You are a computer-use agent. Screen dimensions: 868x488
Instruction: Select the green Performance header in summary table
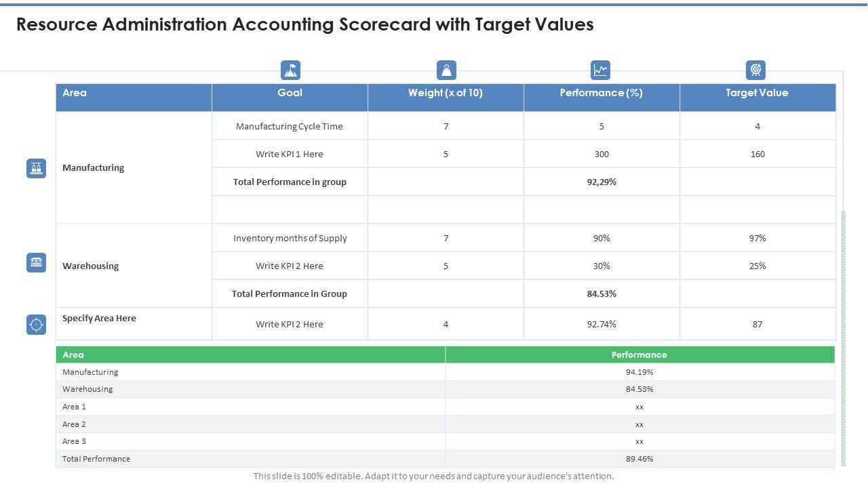click(x=639, y=354)
